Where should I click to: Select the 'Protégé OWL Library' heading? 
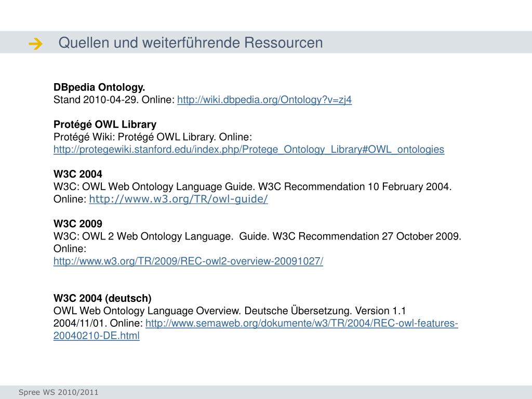point(105,125)
